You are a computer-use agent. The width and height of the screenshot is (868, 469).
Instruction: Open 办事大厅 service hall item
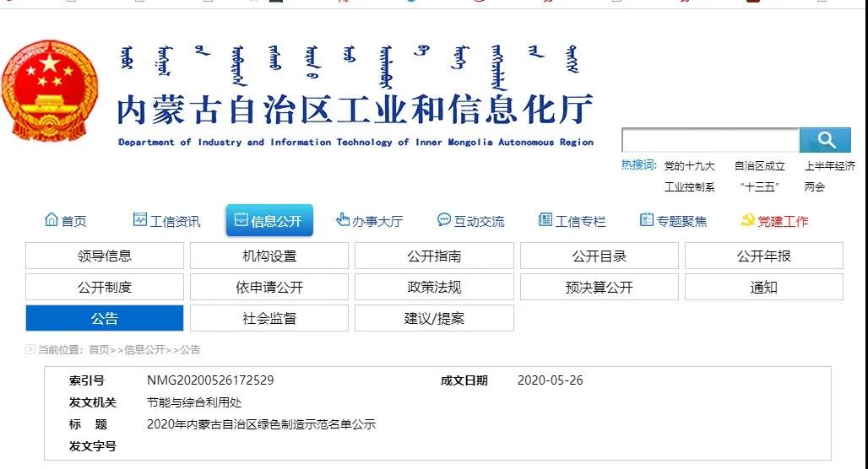point(370,221)
